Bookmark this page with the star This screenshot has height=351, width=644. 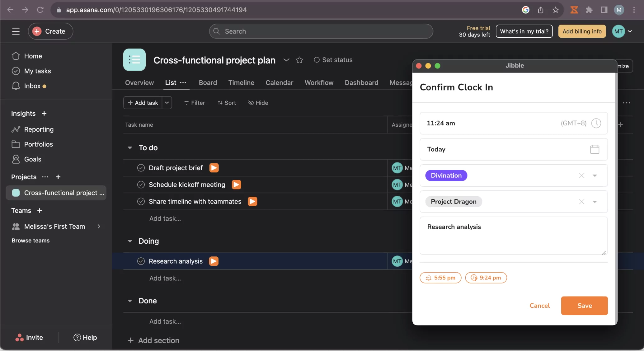point(556,10)
